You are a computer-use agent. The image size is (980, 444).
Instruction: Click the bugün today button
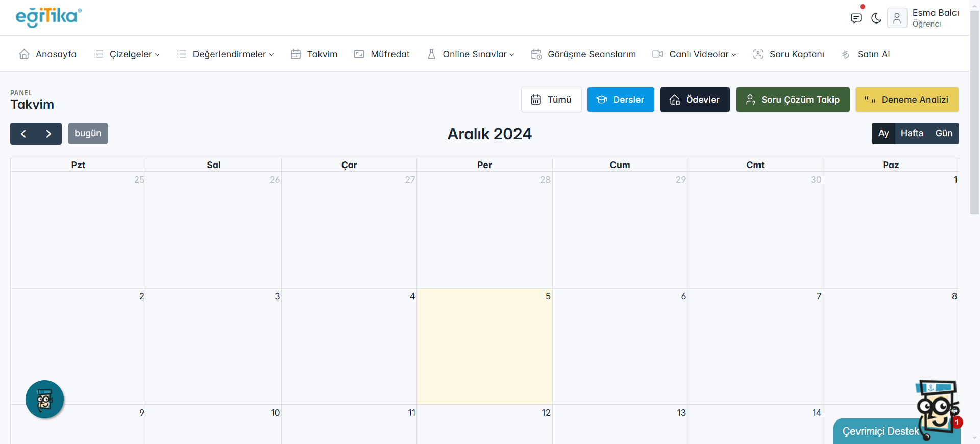tap(88, 133)
